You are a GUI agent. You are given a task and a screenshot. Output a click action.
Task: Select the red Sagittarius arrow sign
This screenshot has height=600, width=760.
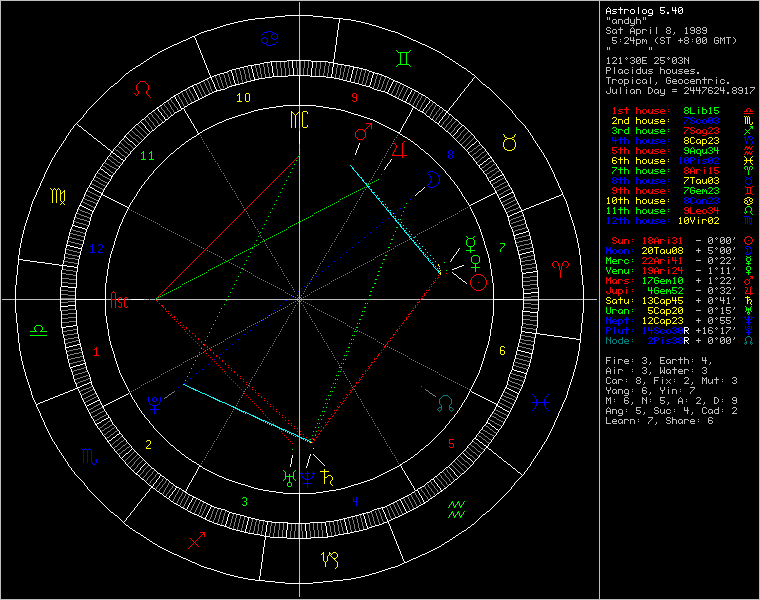click(196, 541)
